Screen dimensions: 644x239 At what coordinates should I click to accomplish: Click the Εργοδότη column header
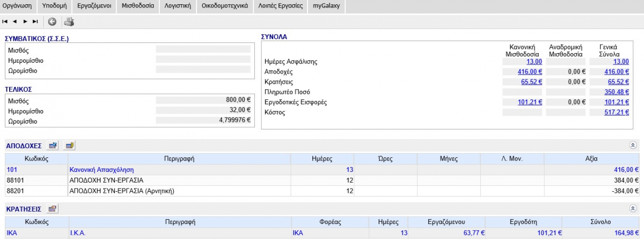click(524, 222)
